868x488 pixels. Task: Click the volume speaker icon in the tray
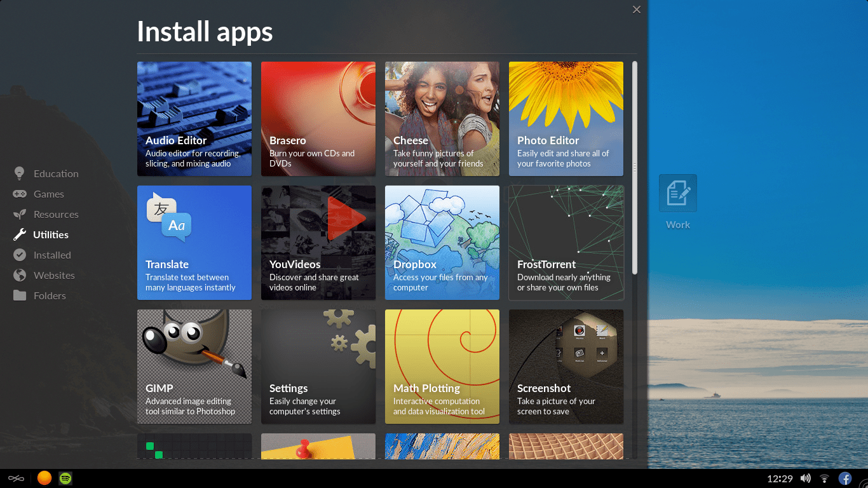[806, 478]
